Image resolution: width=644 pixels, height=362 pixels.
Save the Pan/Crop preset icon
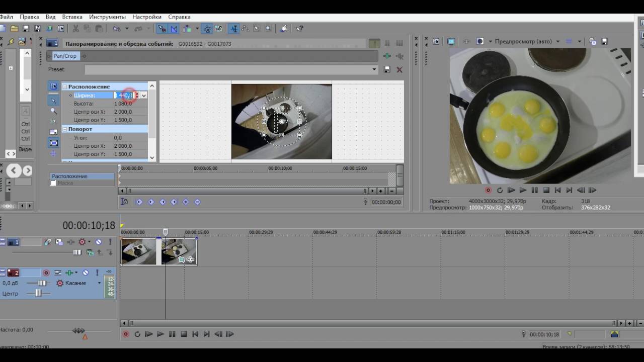point(387,69)
